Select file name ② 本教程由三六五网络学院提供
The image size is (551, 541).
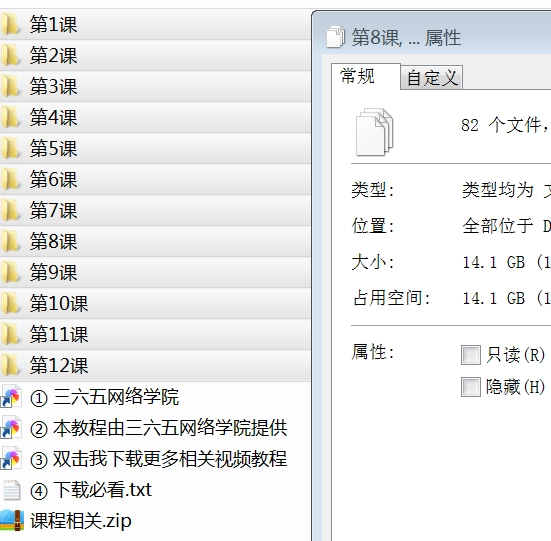pyautogui.click(x=159, y=428)
